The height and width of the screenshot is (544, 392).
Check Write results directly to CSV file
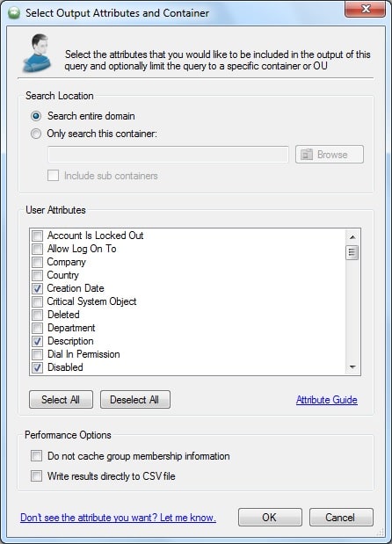(x=36, y=475)
